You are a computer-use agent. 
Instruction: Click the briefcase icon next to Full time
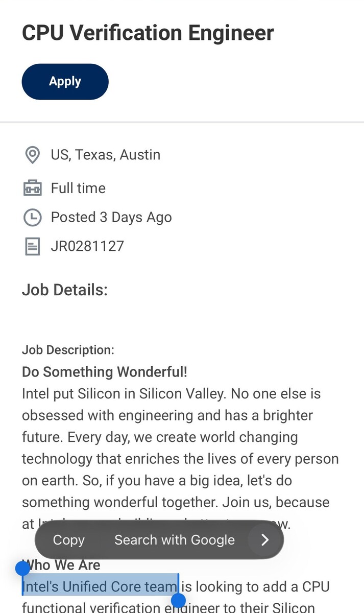(x=33, y=188)
